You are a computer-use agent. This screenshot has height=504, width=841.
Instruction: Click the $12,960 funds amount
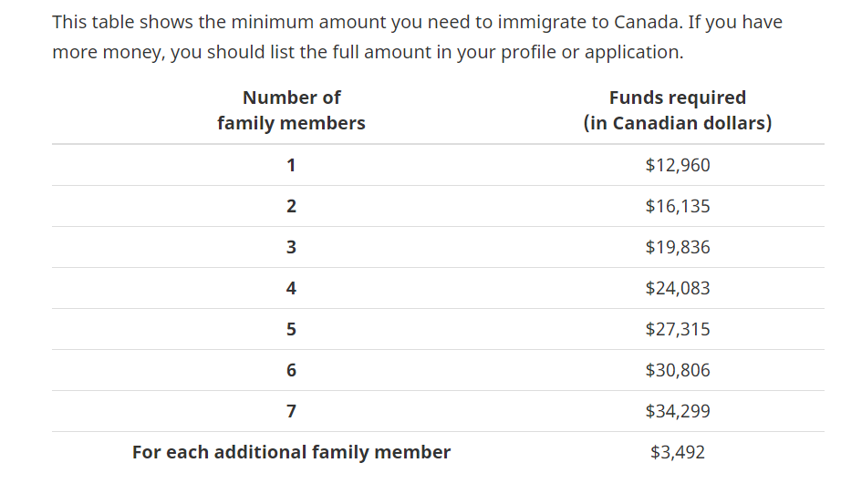[x=677, y=165]
